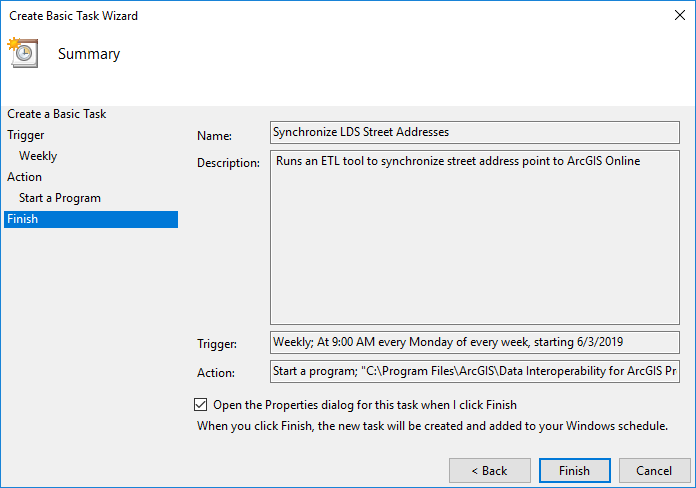
Task: Click the Trigger: label beside the weekly field
Action: click(217, 344)
